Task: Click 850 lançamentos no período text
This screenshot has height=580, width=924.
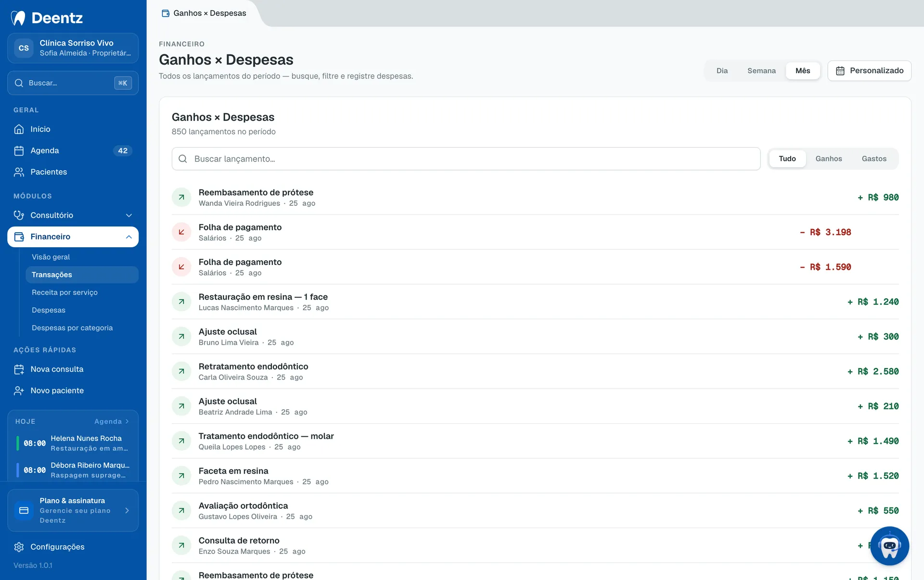Action: (x=223, y=132)
